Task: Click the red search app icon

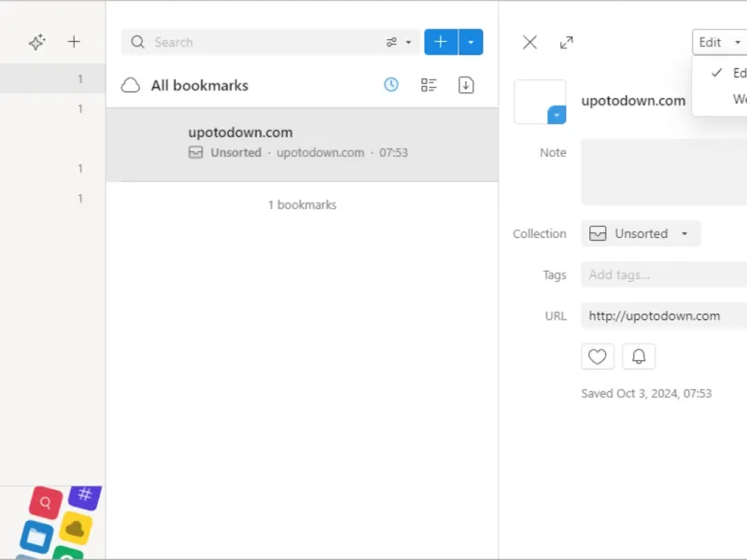Action: [45, 502]
